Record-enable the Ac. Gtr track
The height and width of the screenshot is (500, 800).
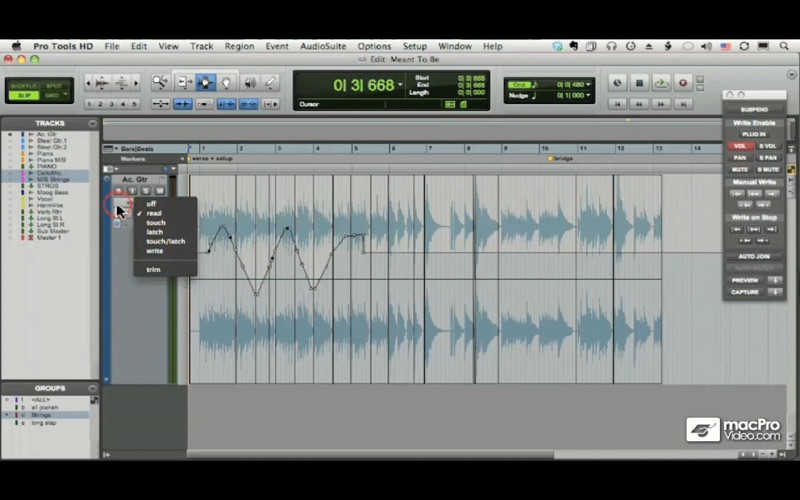pos(118,191)
